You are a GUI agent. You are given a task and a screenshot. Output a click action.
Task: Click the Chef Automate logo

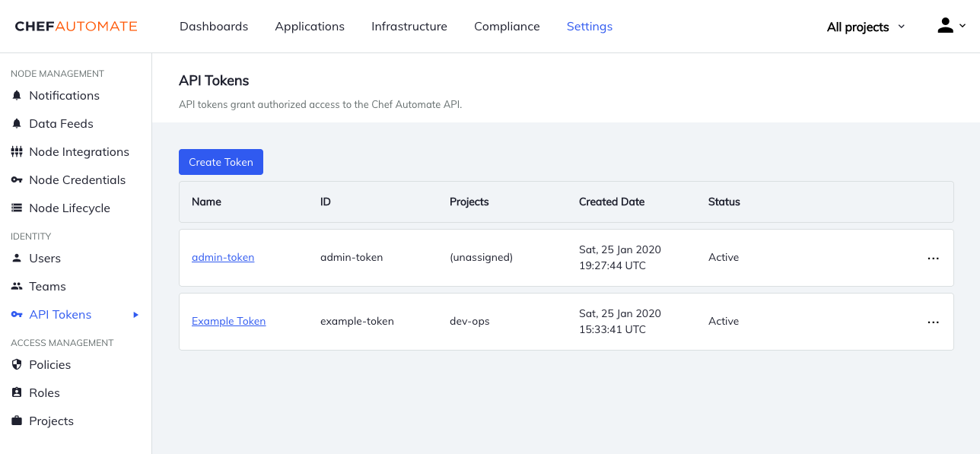point(76,27)
